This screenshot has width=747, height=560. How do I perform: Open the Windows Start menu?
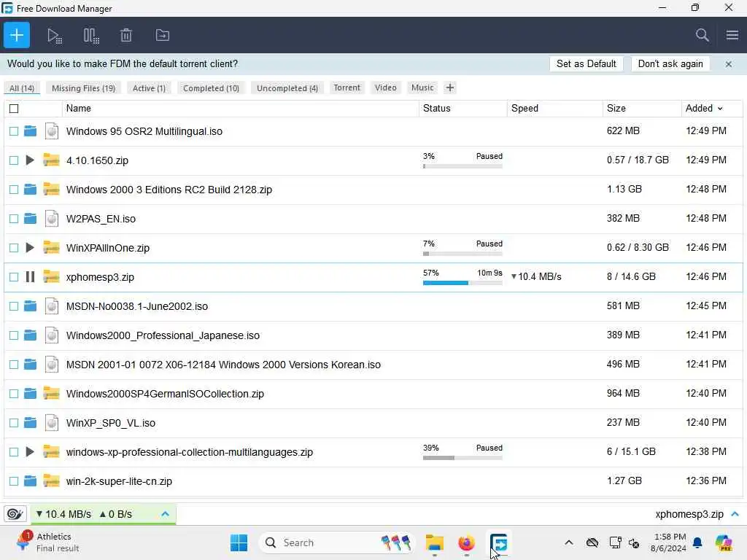239,542
